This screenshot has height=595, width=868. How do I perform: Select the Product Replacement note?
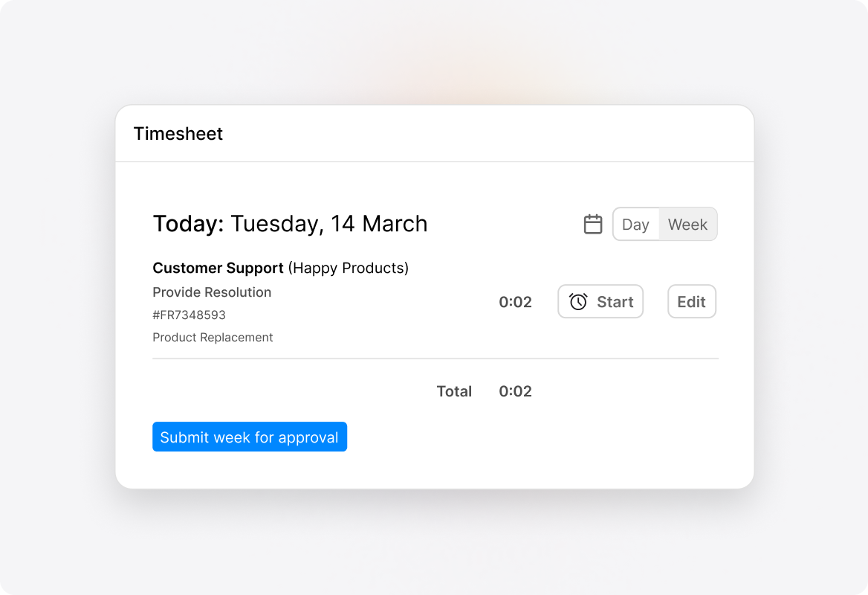213,337
